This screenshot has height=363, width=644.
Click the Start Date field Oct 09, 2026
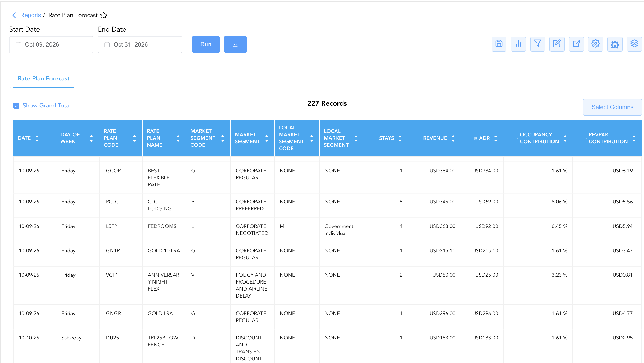click(x=51, y=45)
